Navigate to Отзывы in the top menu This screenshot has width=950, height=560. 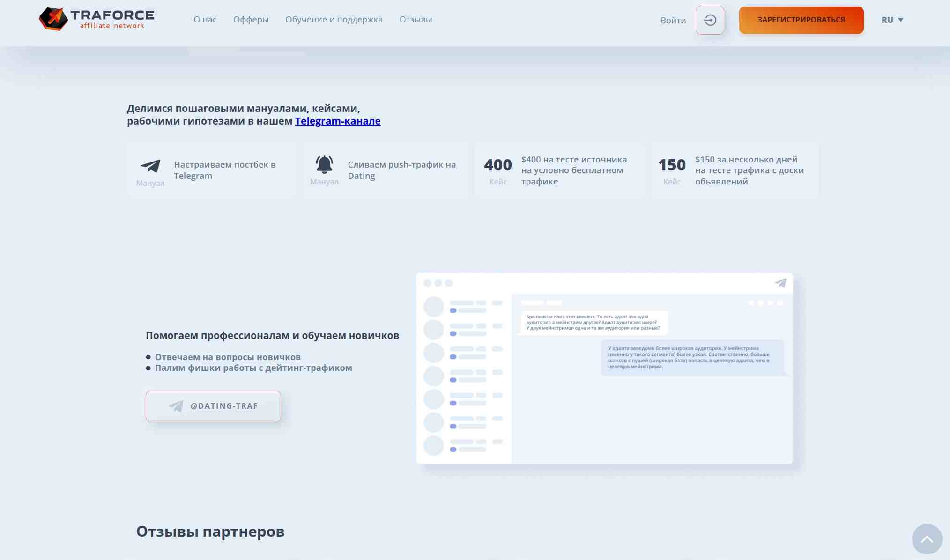point(416,20)
